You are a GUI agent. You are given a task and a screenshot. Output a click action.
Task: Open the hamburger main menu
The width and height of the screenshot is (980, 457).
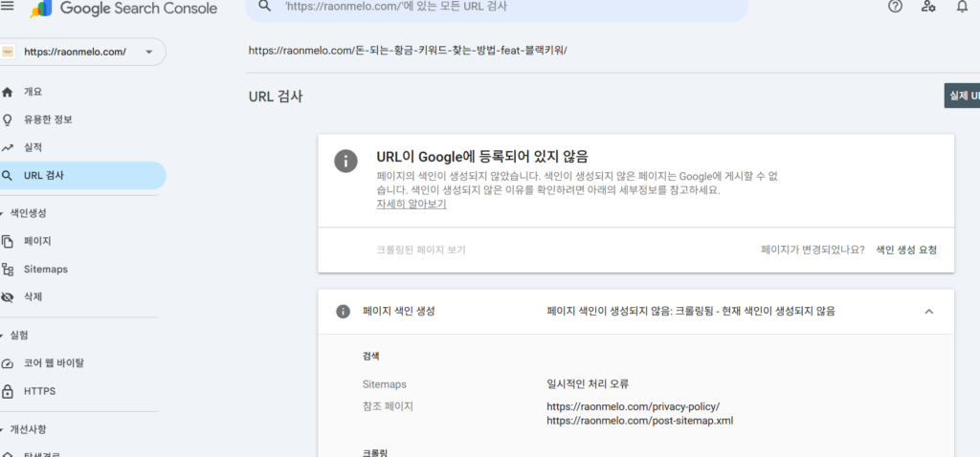click(x=7, y=7)
